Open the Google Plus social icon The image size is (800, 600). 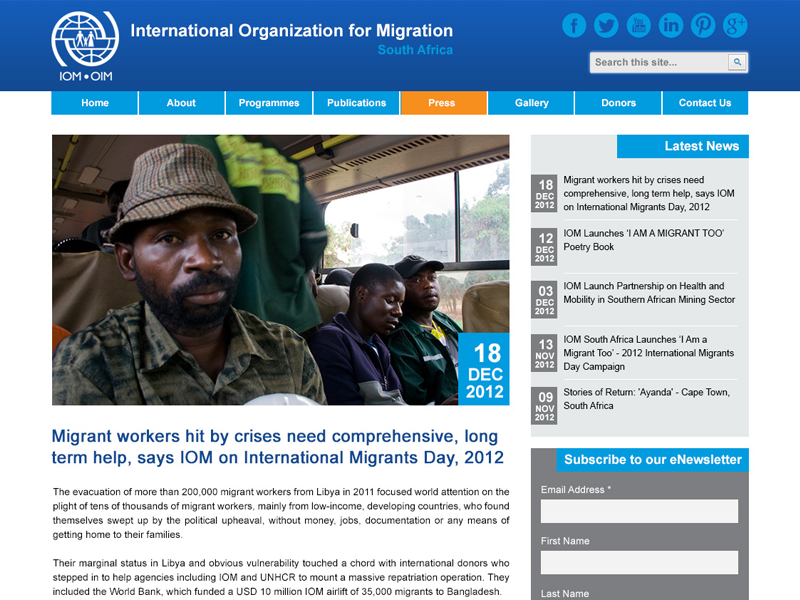tap(735, 25)
